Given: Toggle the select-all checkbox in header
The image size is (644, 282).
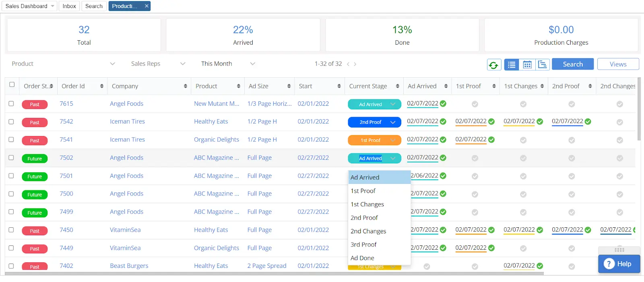Looking at the screenshot, I should click(12, 84).
